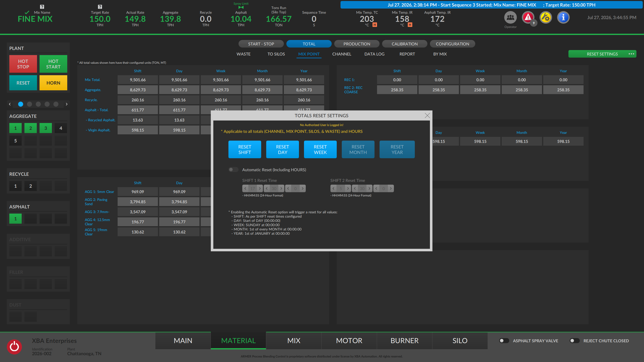Toggle Aggregate feeder 4
Screen dimensions: 644x362
click(x=61, y=128)
